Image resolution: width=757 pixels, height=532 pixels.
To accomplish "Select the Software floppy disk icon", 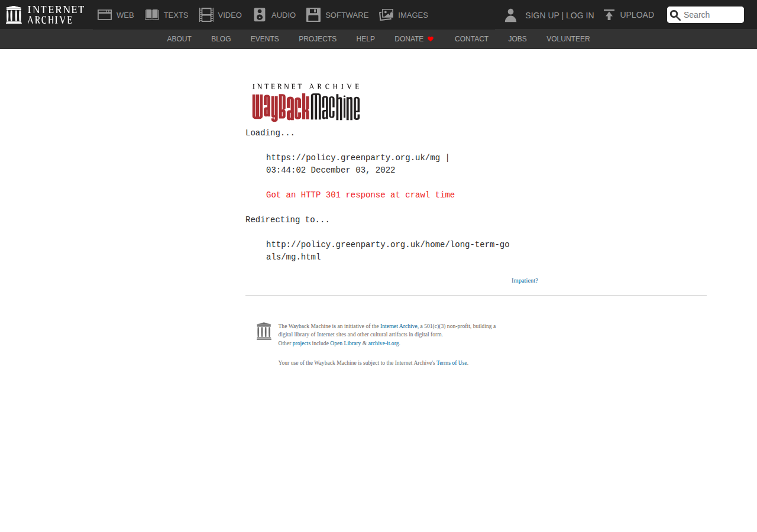I will click(313, 15).
